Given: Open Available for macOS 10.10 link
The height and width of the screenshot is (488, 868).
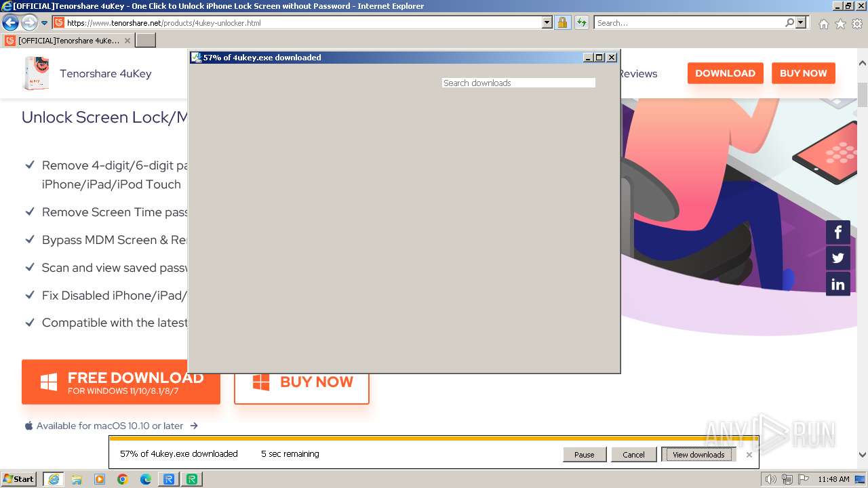Looking at the screenshot, I should click(111, 426).
